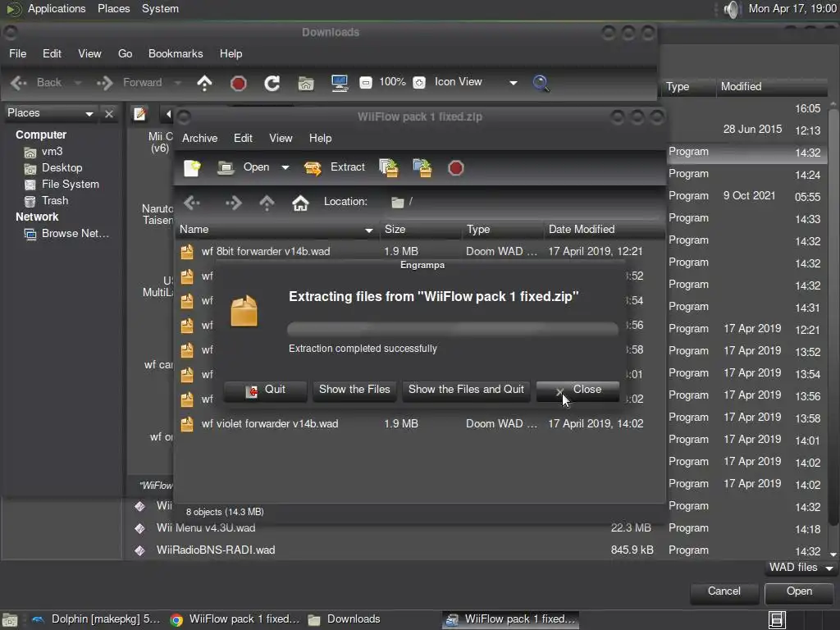Open the Bookmarks menu in Downloads
Image resolution: width=840 pixels, height=630 pixels.
(x=176, y=54)
